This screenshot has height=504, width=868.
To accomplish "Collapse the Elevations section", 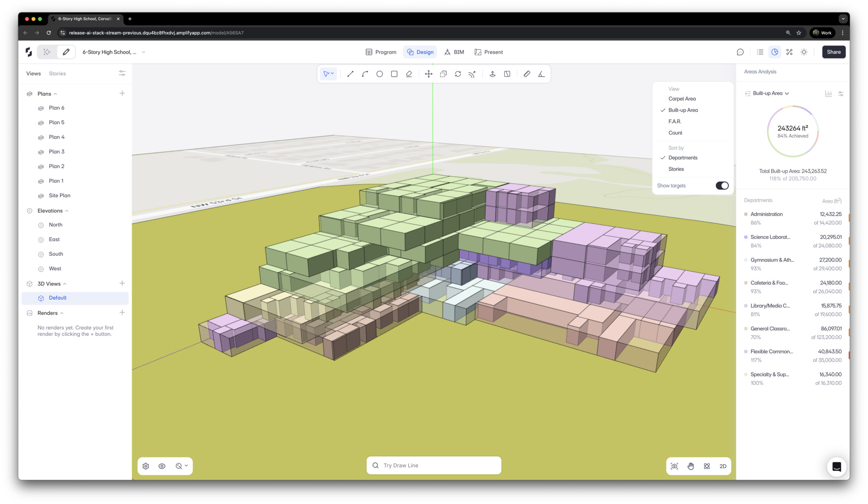I will (67, 210).
